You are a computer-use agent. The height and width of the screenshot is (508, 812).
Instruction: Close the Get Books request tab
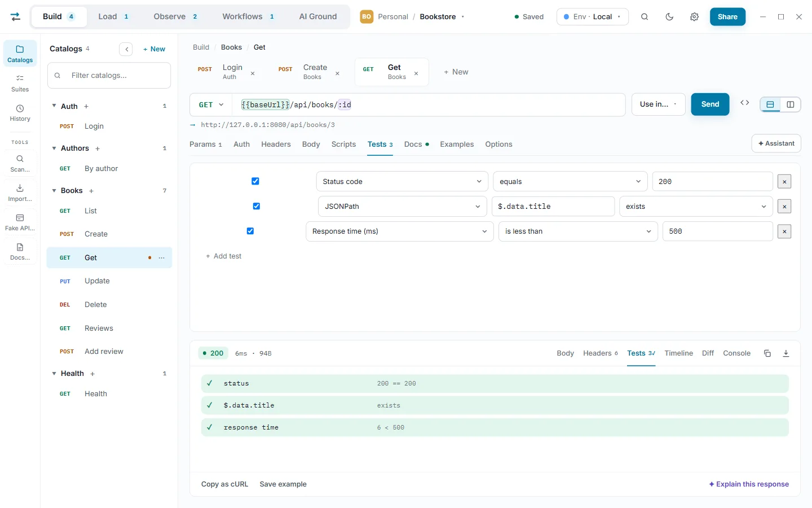pyautogui.click(x=416, y=73)
